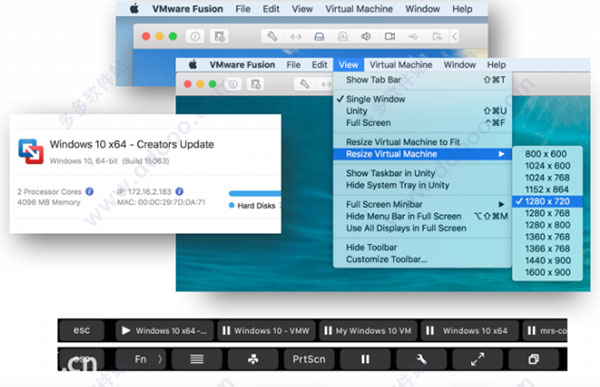Click Hide Toolbar in View menu
The height and width of the screenshot is (387, 600).
tap(422, 247)
